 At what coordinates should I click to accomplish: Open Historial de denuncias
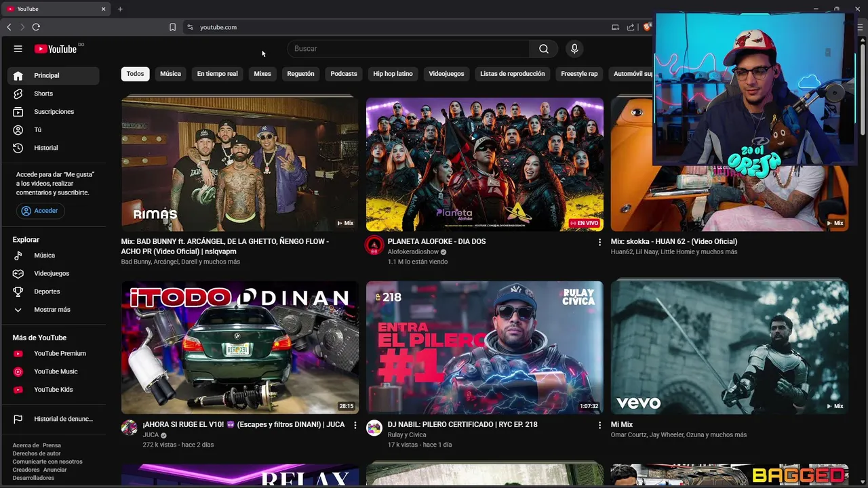click(x=54, y=419)
